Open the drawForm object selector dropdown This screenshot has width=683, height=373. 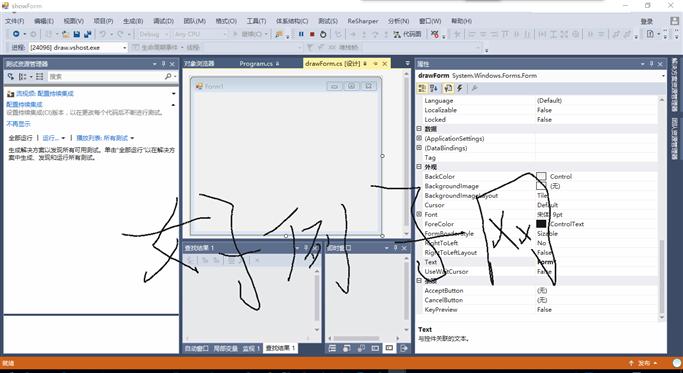pyautogui.click(x=663, y=76)
